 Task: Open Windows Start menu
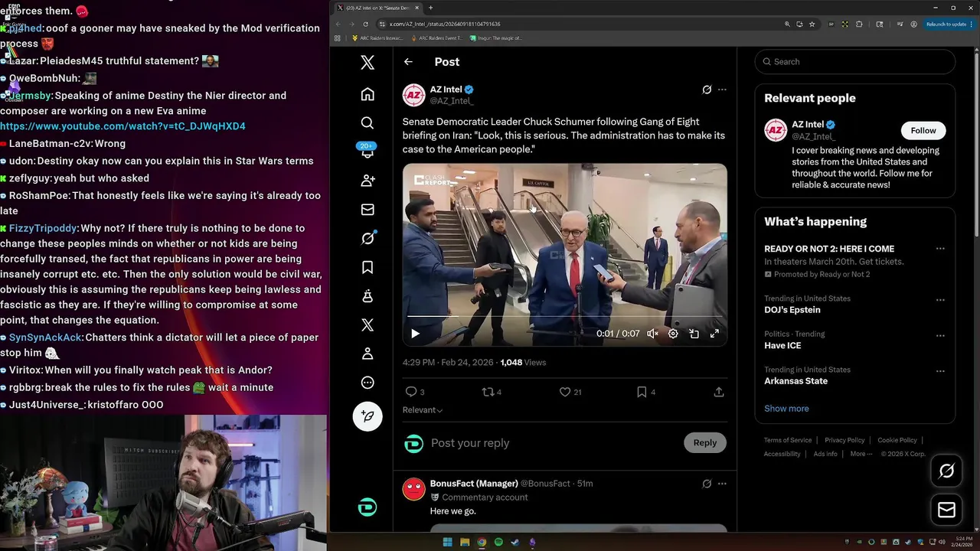click(447, 543)
